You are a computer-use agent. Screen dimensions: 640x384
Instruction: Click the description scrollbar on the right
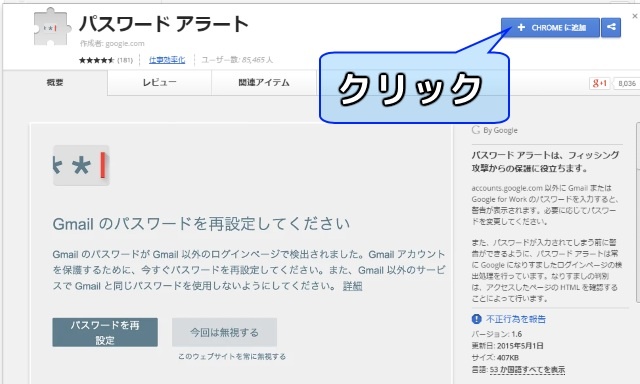pos(638,212)
